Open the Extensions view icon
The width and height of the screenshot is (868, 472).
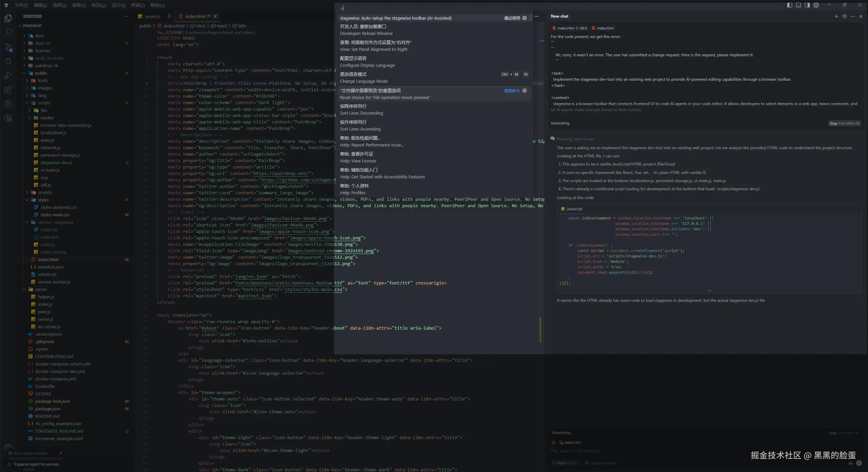[x=8, y=90]
